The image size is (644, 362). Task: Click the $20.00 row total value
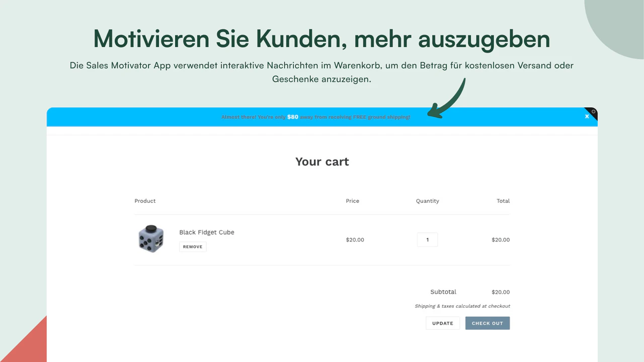pos(501,240)
